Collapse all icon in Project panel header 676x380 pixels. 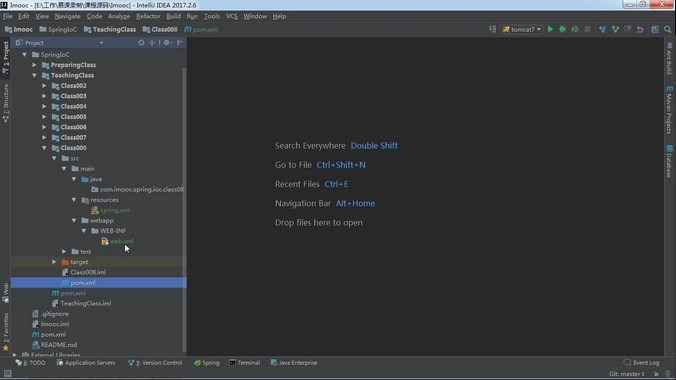click(x=152, y=43)
